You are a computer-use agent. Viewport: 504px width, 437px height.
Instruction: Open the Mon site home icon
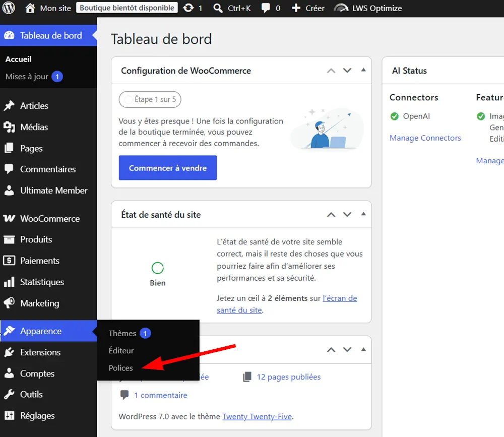[x=30, y=8]
